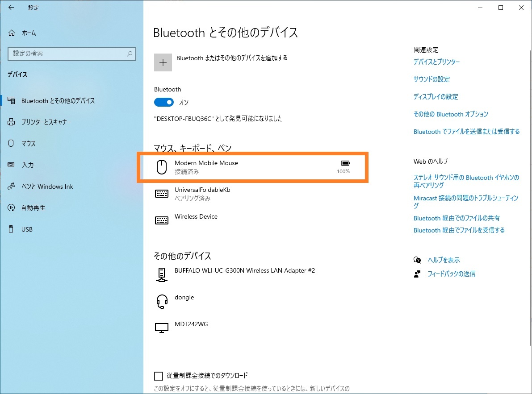The height and width of the screenshot is (394, 532).
Task: Click the back arrow in Settings title bar
Action: tap(11, 8)
